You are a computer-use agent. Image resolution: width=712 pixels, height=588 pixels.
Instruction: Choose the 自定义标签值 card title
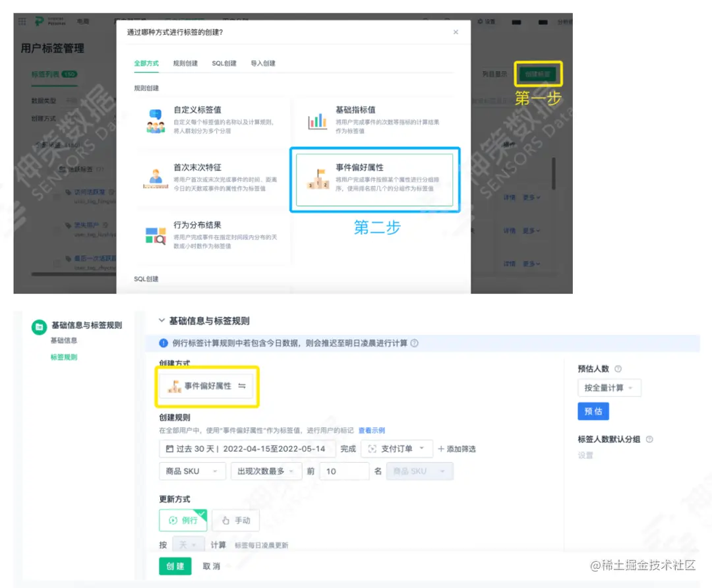198,110
